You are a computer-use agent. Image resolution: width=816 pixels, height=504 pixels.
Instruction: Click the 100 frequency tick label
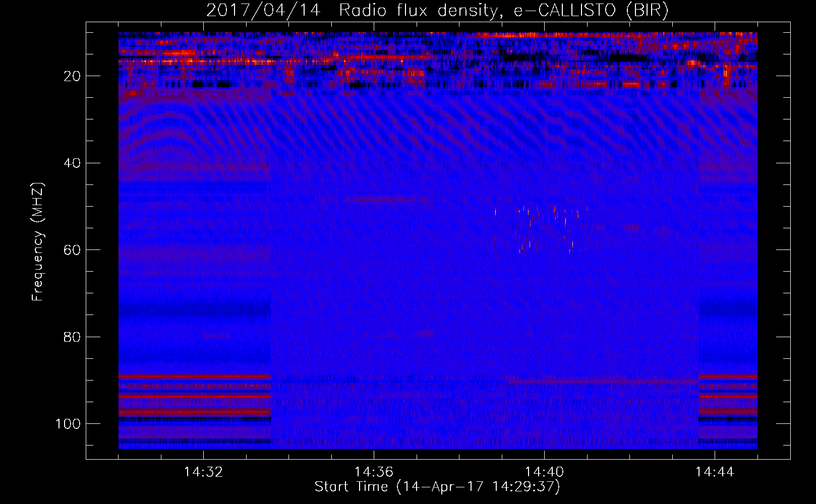click(x=68, y=424)
